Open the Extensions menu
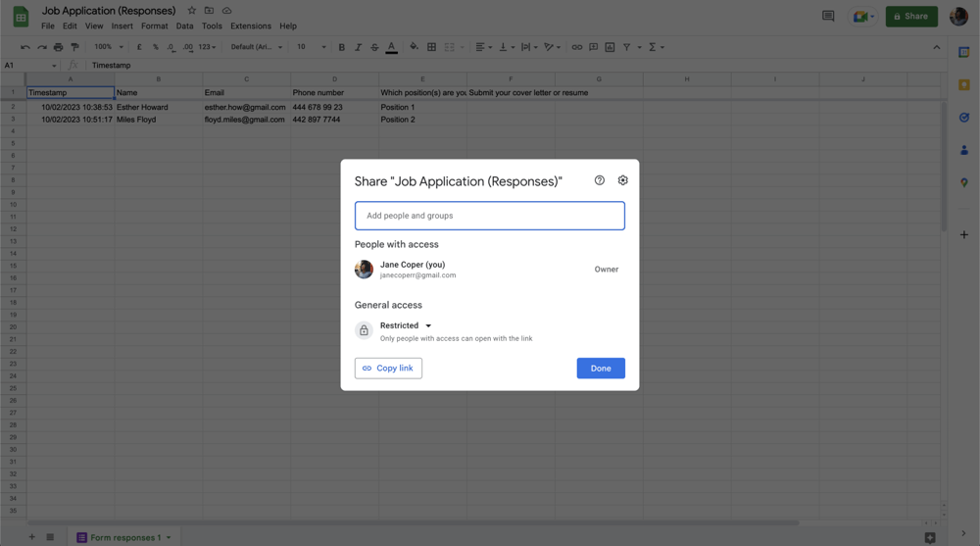 tap(250, 26)
